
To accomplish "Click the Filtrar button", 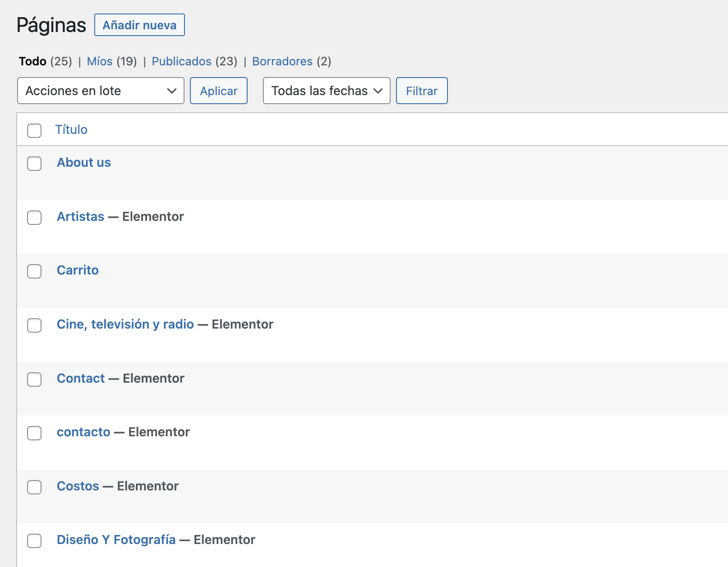I will [x=421, y=91].
